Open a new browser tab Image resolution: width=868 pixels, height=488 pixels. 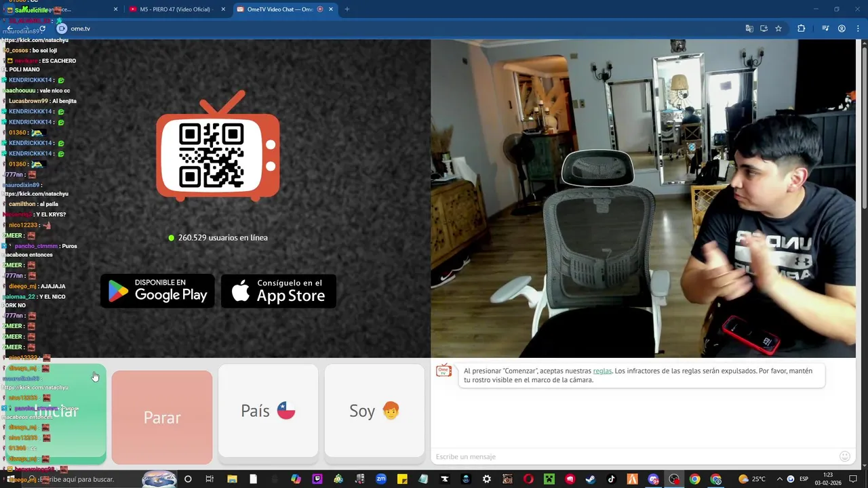tap(347, 9)
